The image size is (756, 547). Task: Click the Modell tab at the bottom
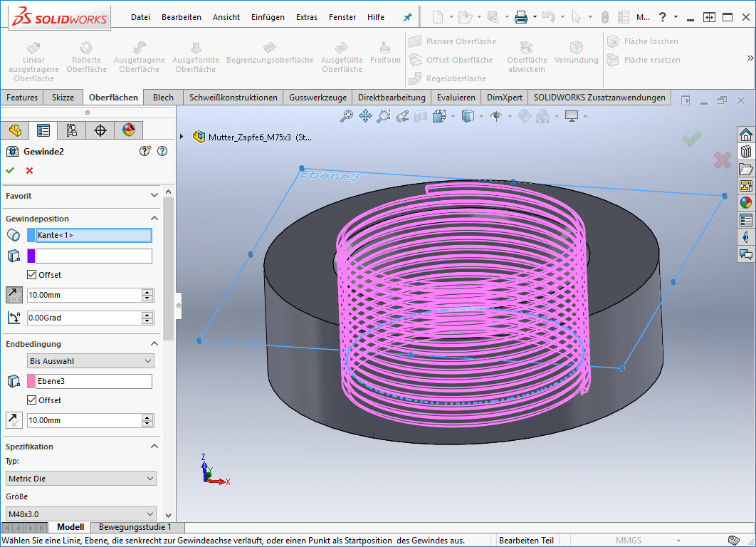70,527
